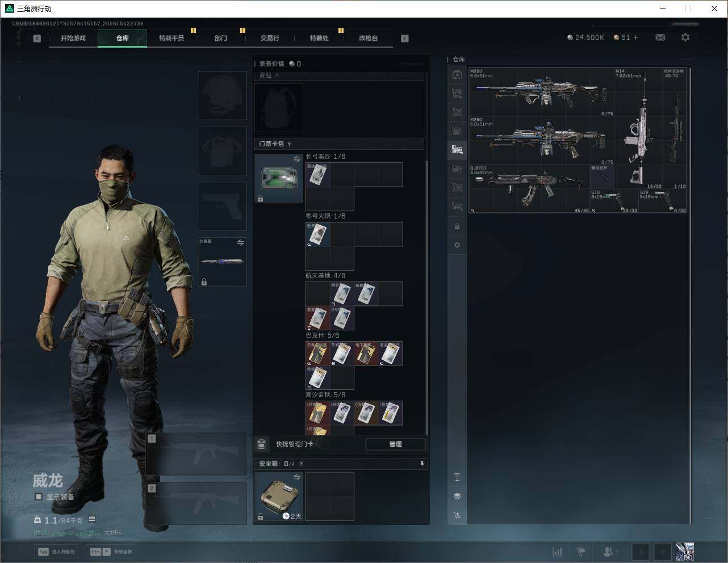Click the empty backpack slot

click(x=279, y=108)
